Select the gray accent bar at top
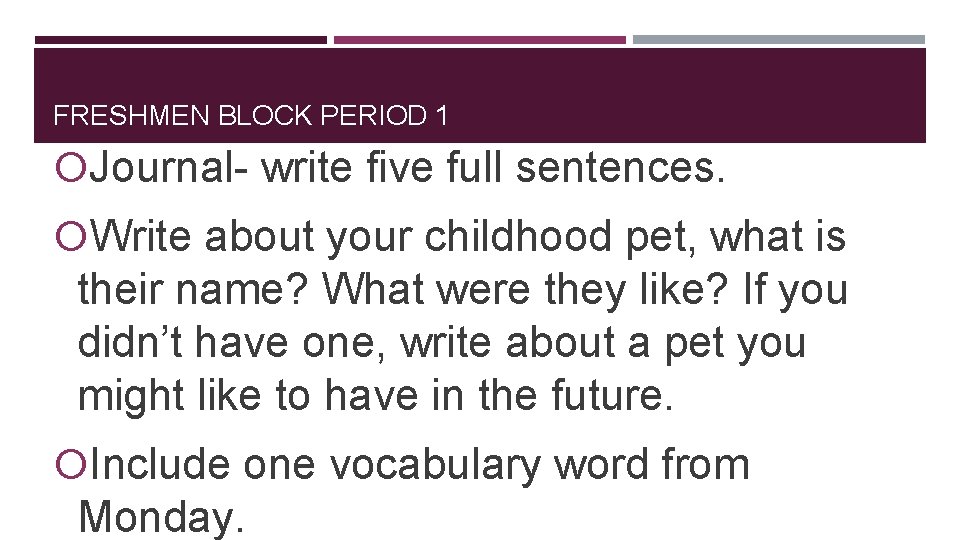Screen dimensions: 960x540 [x=778, y=40]
